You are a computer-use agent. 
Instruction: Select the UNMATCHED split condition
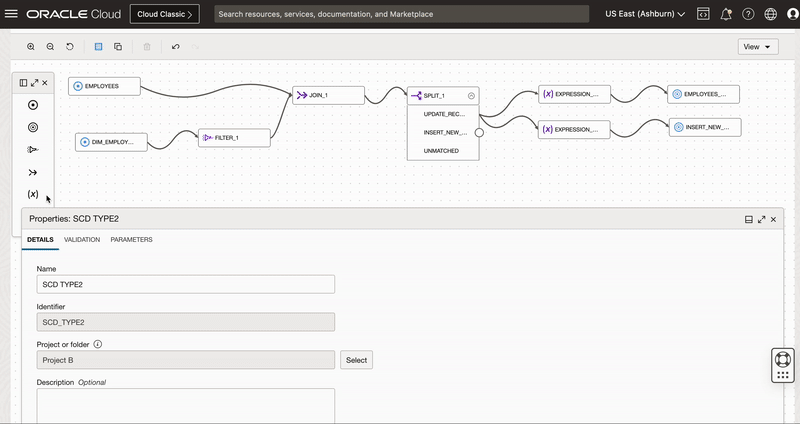(x=443, y=151)
